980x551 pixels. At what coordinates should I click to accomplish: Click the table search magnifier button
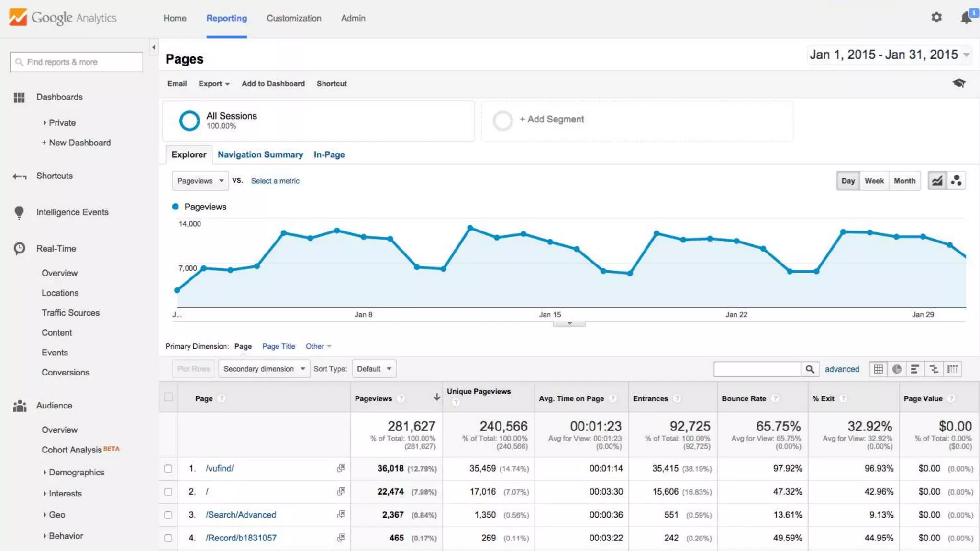[x=810, y=369]
